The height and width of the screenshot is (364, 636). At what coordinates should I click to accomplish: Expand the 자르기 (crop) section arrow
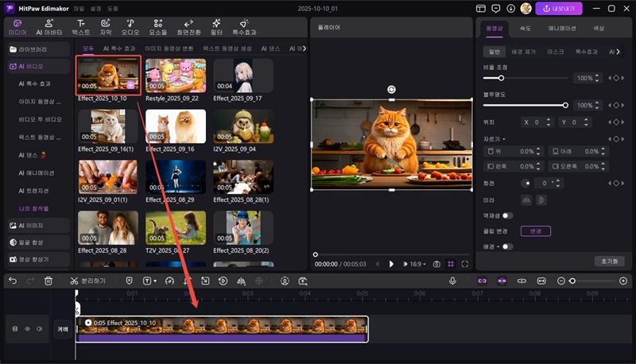pos(506,139)
